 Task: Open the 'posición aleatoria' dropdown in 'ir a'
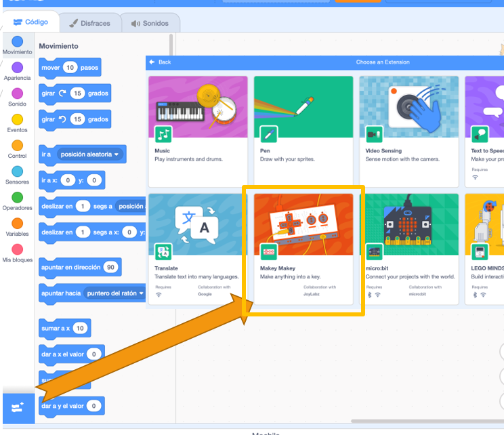89,154
